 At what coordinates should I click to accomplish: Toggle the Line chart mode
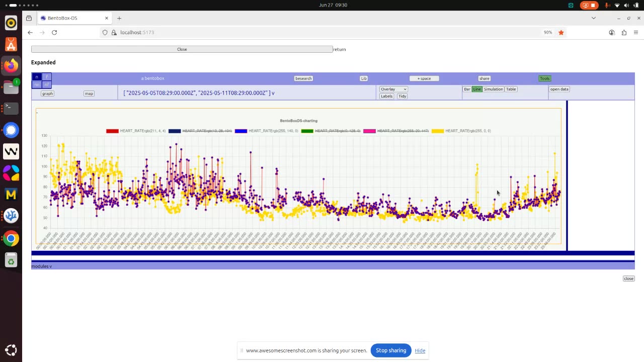pyautogui.click(x=477, y=89)
